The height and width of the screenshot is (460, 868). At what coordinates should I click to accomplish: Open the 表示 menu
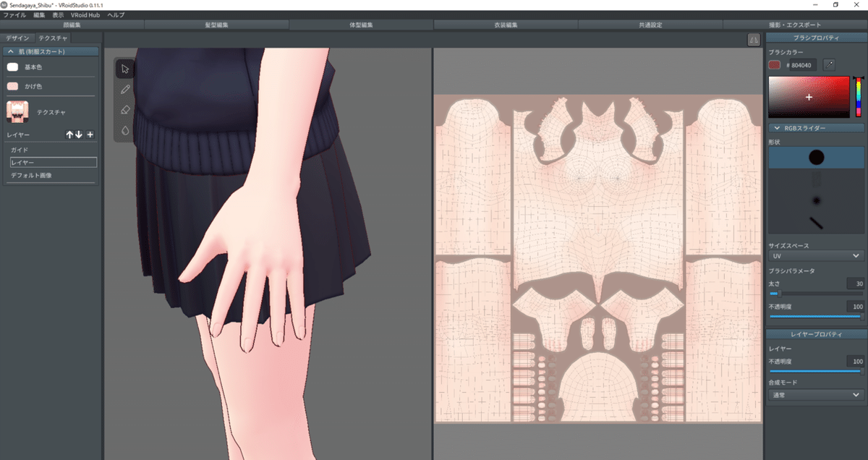point(58,14)
